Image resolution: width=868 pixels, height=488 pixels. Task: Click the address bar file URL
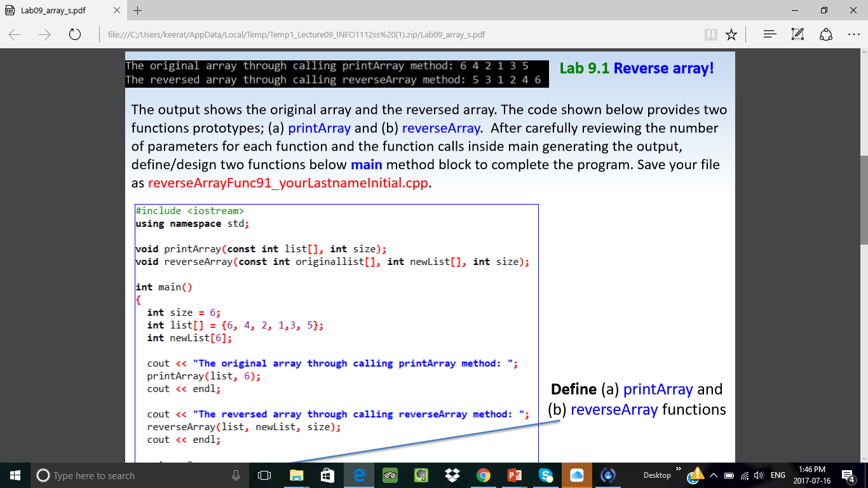point(297,34)
